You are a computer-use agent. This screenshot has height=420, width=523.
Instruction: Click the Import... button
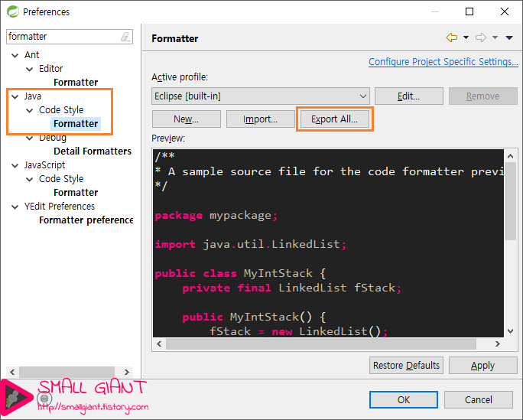(x=260, y=119)
